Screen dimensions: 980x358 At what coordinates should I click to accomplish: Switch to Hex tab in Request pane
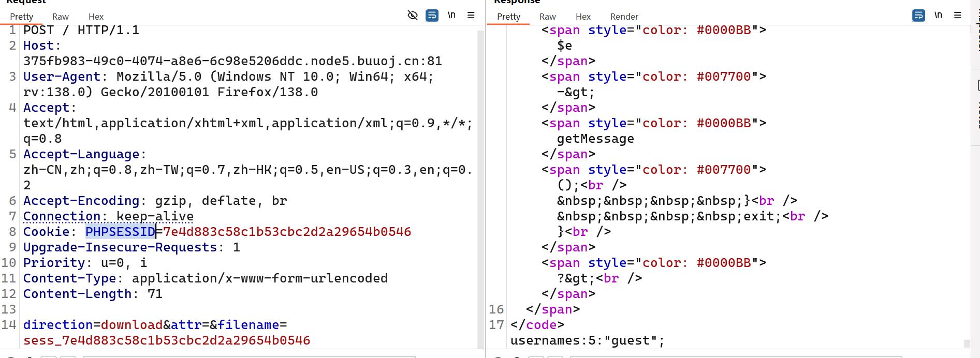[x=96, y=17]
